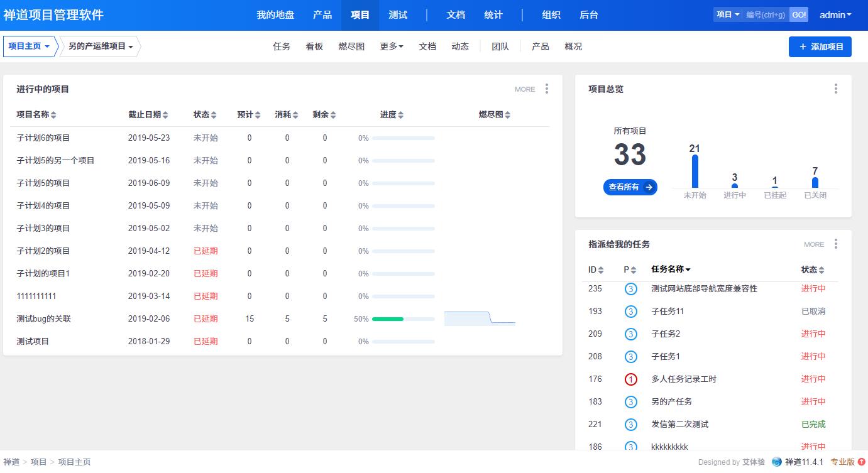868x473 pixels.
Task: Click priority 1 icon for 多人任务记录工时
Action: click(x=630, y=379)
